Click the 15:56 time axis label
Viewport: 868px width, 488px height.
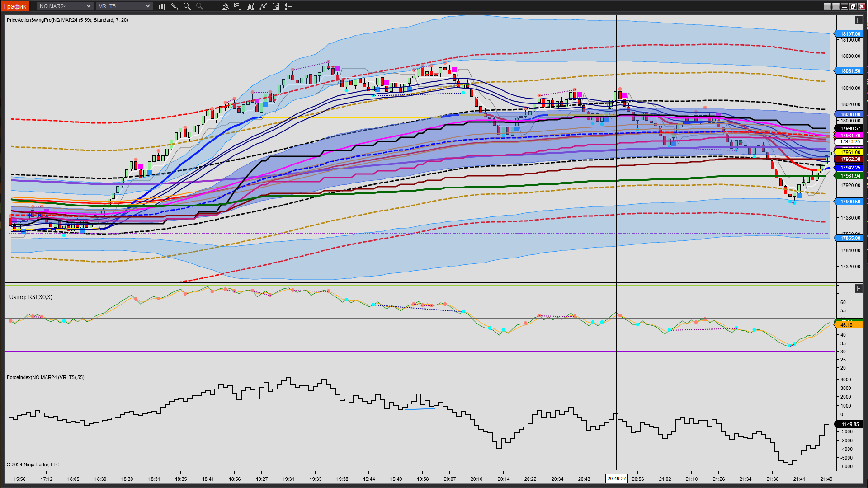[19, 479]
